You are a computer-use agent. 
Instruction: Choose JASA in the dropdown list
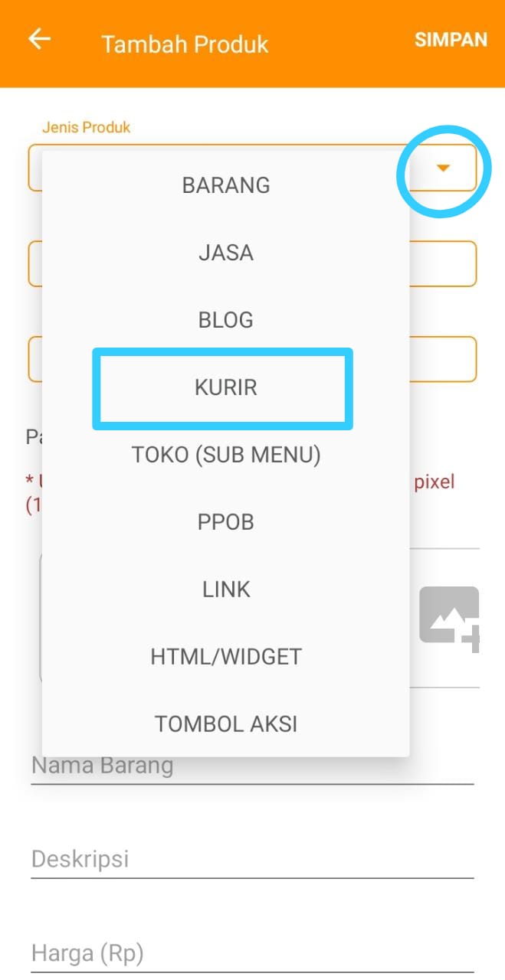(226, 253)
